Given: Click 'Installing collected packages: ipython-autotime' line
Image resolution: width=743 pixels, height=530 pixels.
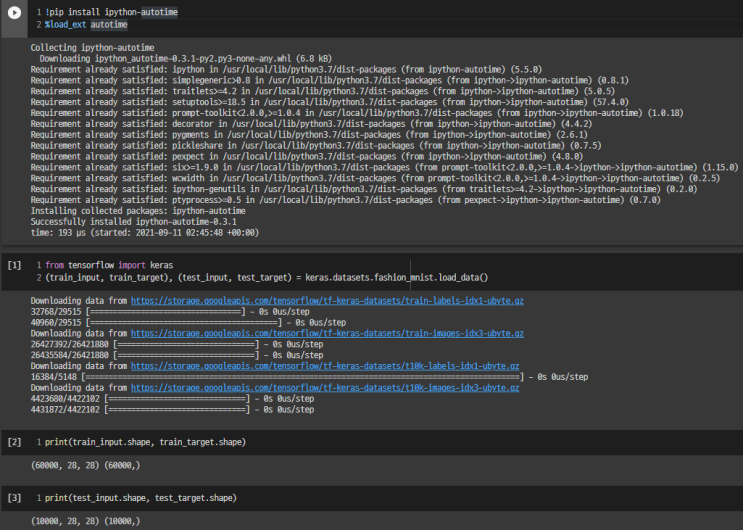Looking at the screenshot, I should (x=138, y=210).
